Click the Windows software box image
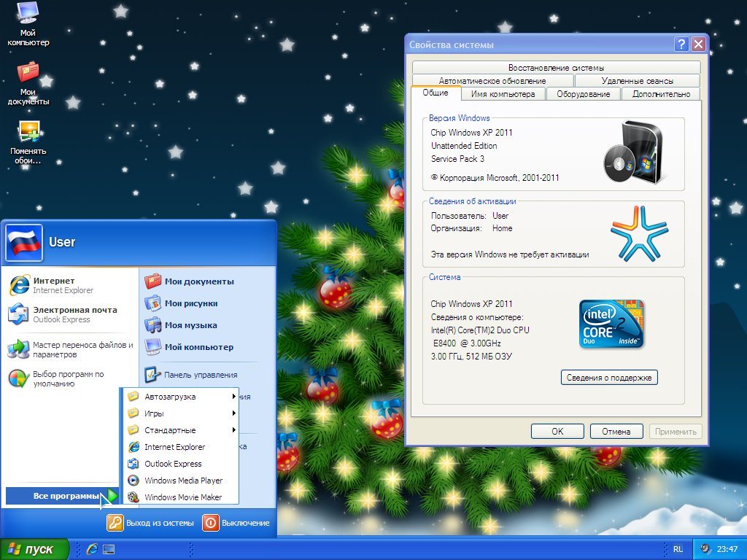This screenshot has width=747, height=560. pos(634,152)
